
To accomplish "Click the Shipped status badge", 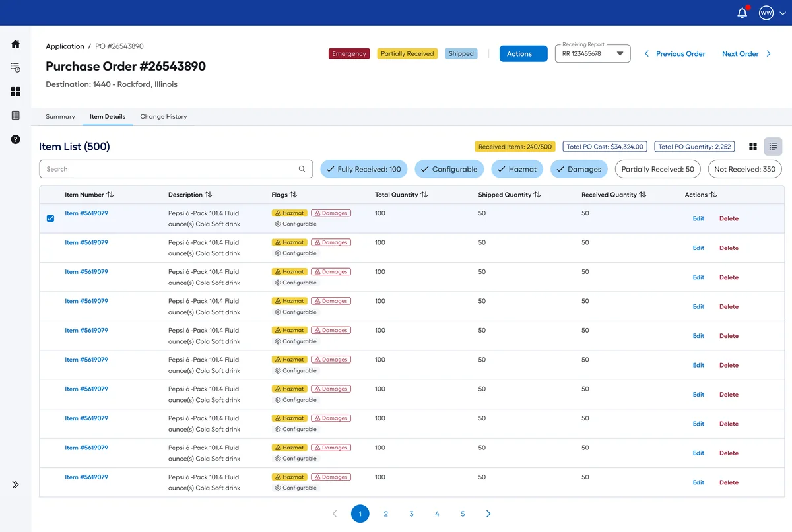I will [461, 53].
